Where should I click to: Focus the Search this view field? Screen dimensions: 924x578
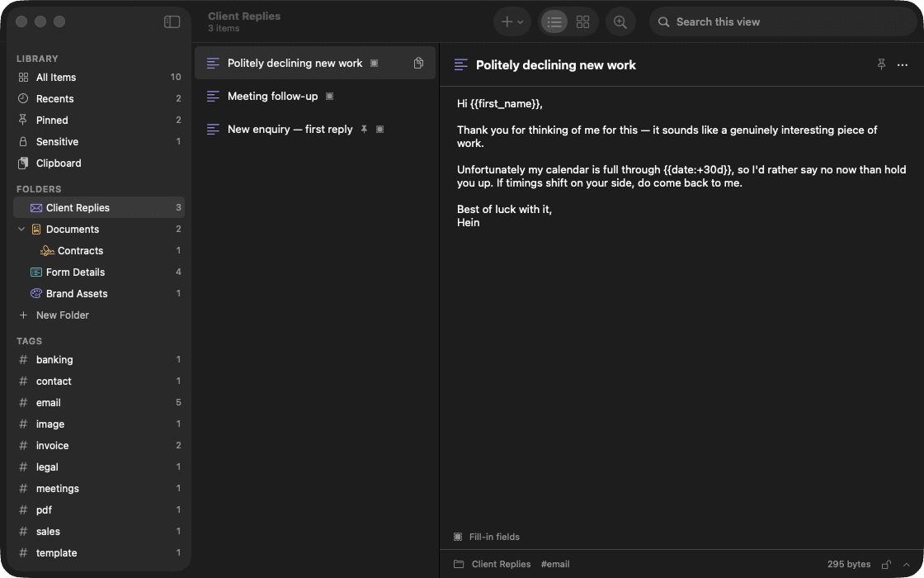(783, 21)
